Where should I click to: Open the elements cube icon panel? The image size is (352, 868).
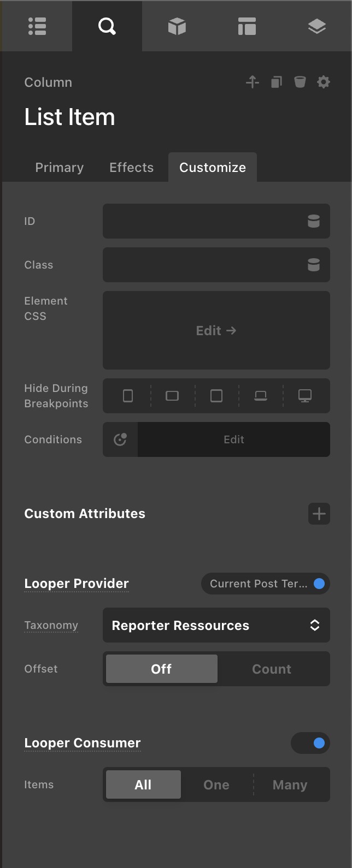177,26
